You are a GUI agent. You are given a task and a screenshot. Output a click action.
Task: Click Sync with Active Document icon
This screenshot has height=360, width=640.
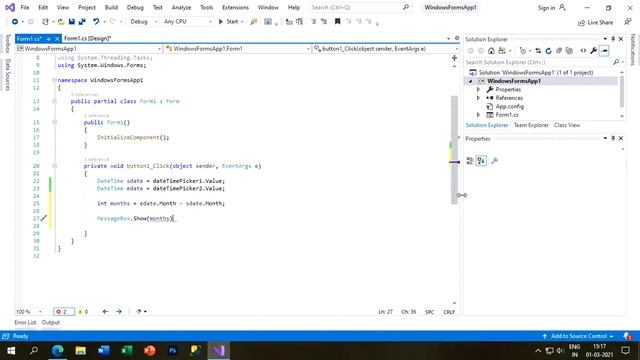538,51
